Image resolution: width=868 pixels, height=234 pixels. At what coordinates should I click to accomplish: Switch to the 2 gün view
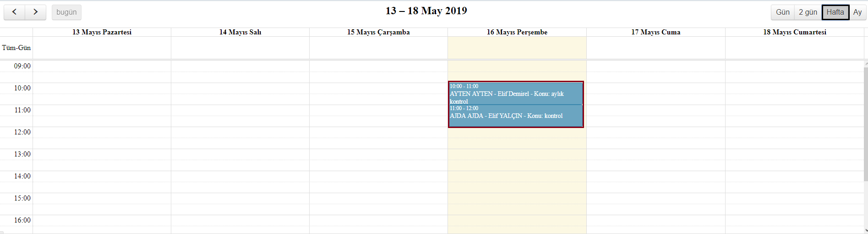click(x=808, y=12)
